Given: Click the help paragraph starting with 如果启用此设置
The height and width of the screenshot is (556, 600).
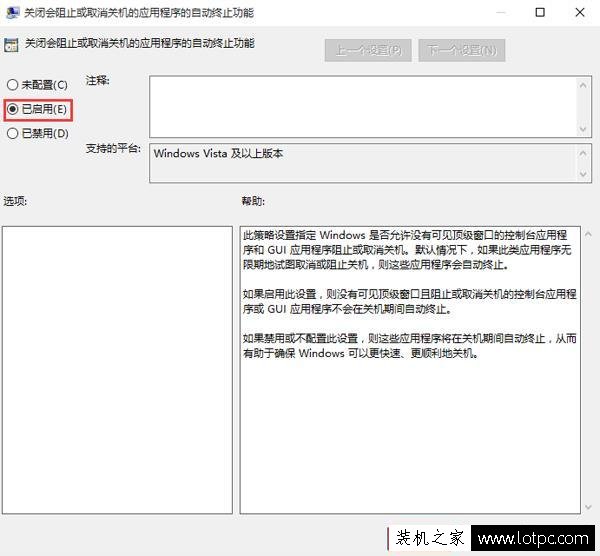Looking at the screenshot, I should [x=409, y=301].
